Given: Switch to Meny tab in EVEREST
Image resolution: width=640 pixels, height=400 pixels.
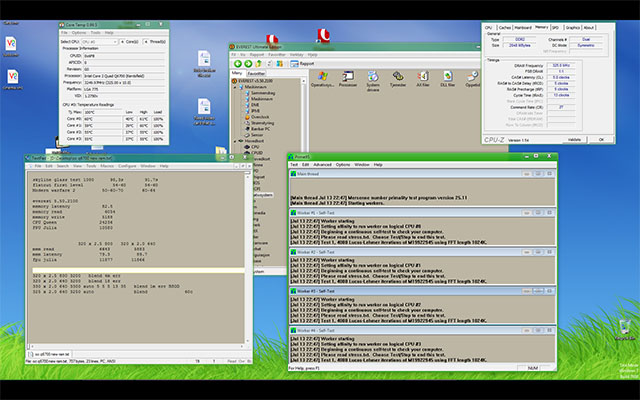Looking at the screenshot, I should click(237, 73).
